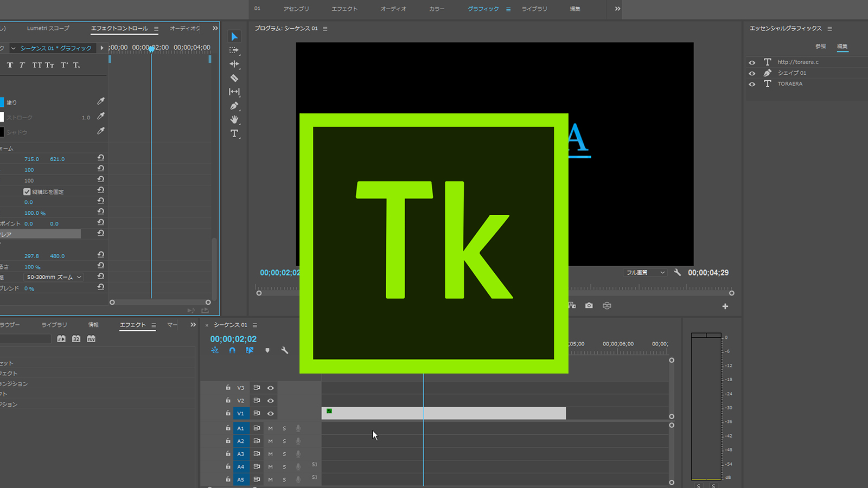868x488 pixels.
Task: Click the small caps Tr icon
Action: pyautogui.click(x=50, y=65)
